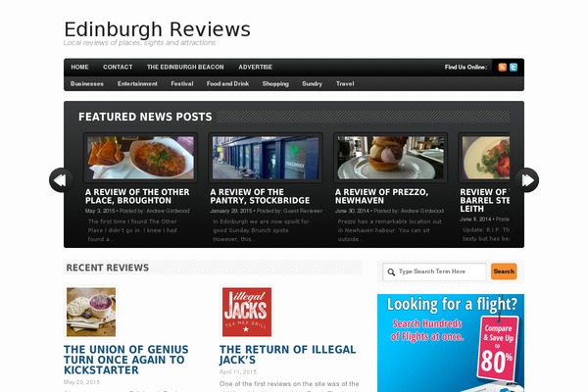The image size is (588, 392).
Task: Select the Entertainment category
Action: [x=137, y=83]
